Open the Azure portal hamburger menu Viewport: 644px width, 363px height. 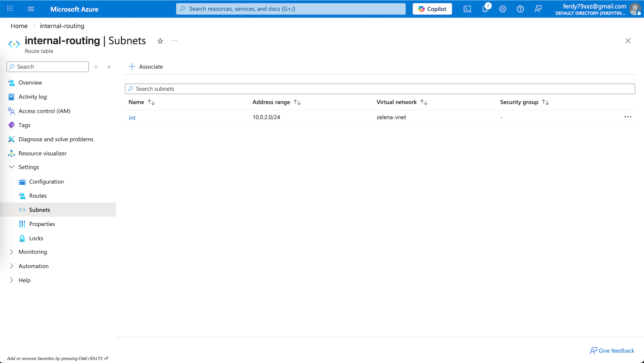(31, 9)
